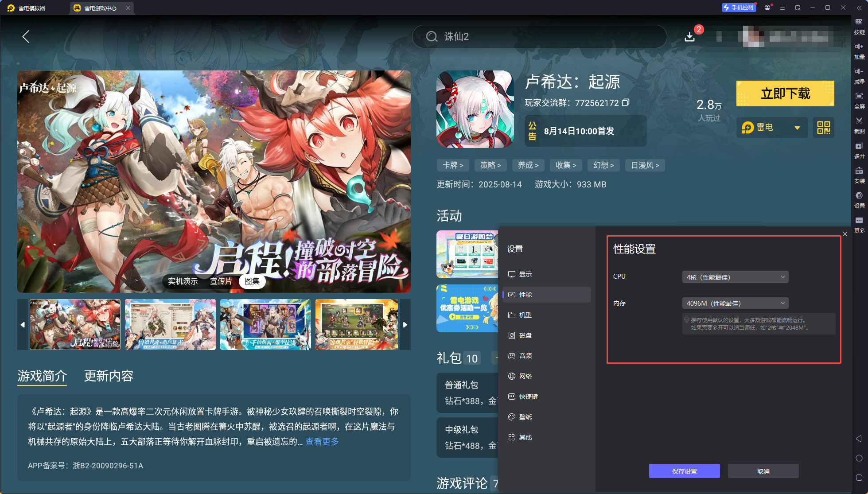
Task: Open the 内存 4096M dropdown
Action: coord(735,303)
